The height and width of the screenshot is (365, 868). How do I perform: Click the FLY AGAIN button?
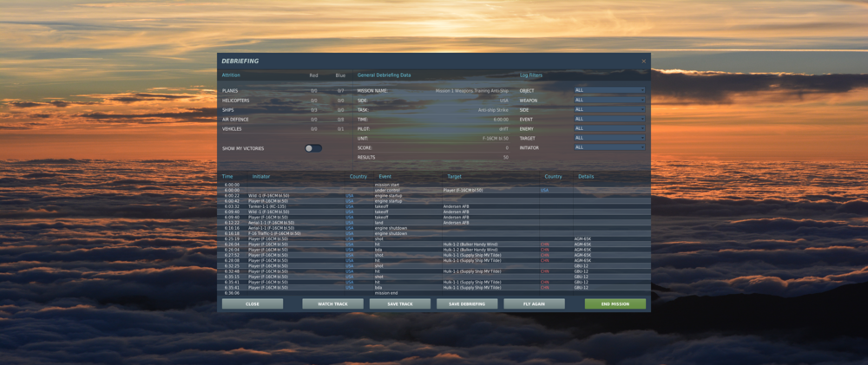point(534,303)
